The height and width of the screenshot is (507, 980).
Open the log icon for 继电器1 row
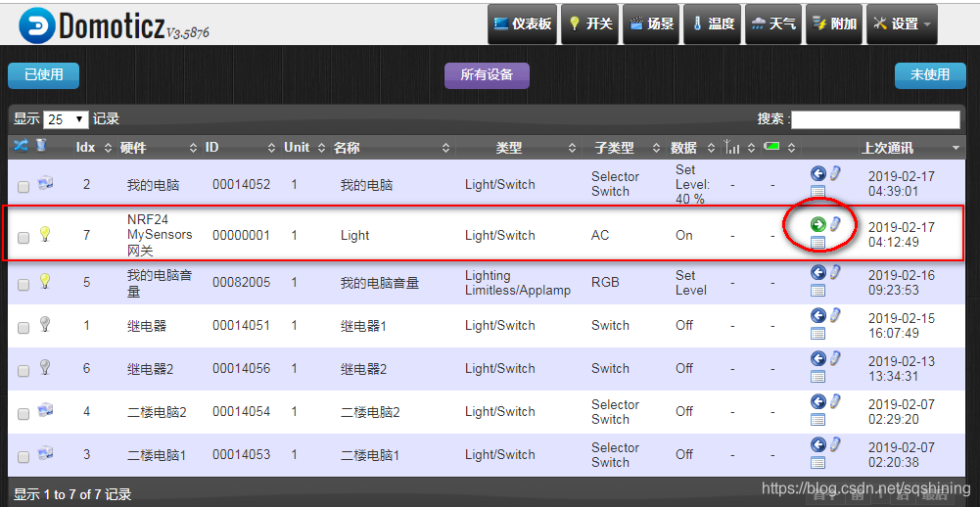(x=817, y=333)
